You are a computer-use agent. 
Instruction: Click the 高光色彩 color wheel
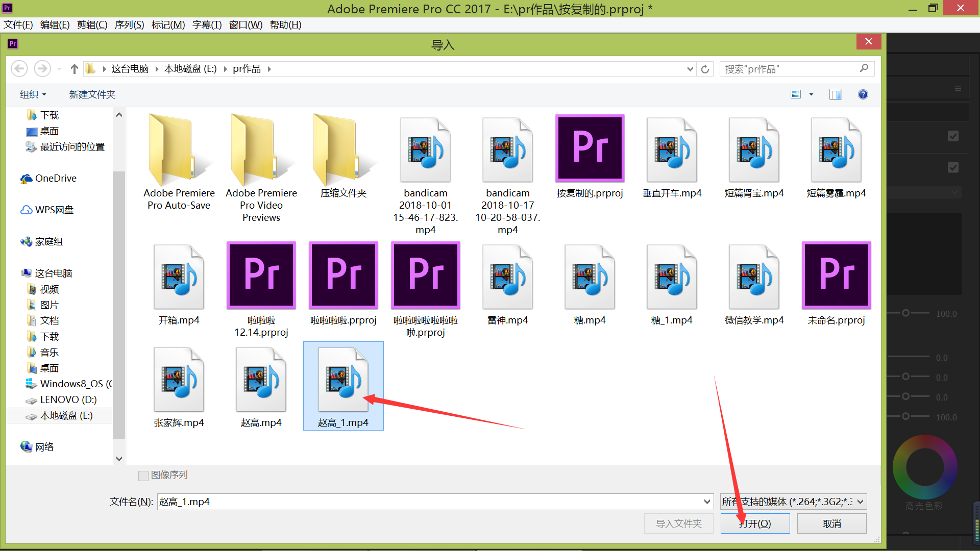(x=924, y=467)
